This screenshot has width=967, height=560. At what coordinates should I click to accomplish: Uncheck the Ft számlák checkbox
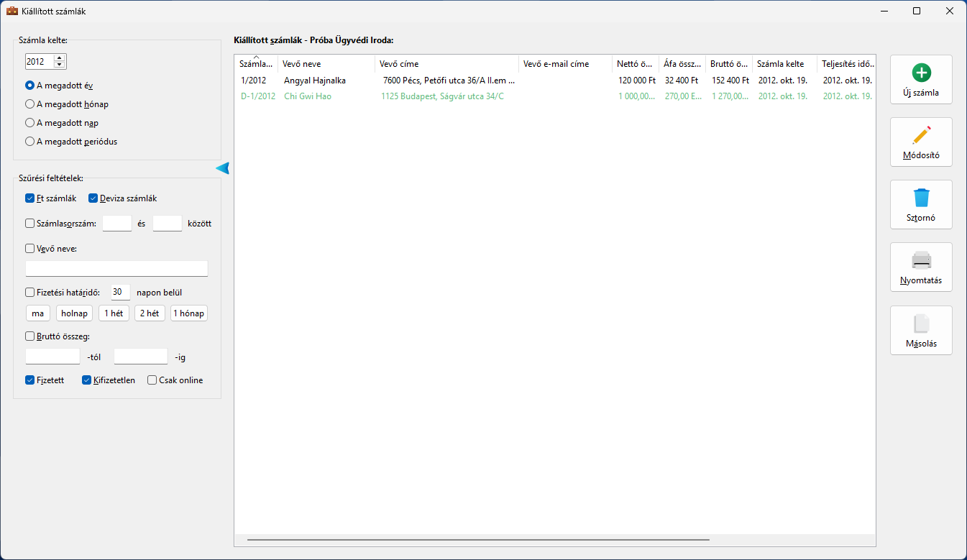tap(30, 198)
